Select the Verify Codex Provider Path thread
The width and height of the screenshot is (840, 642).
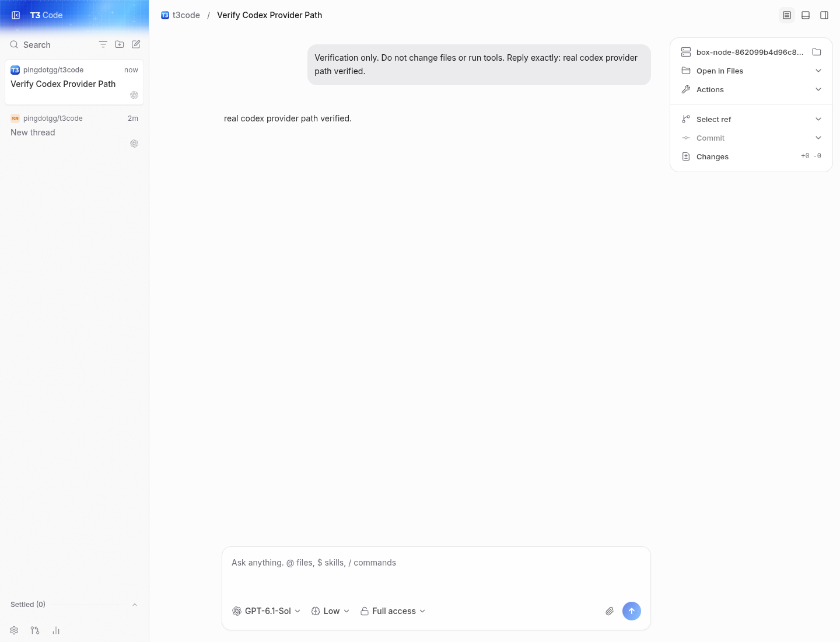pos(74,82)
